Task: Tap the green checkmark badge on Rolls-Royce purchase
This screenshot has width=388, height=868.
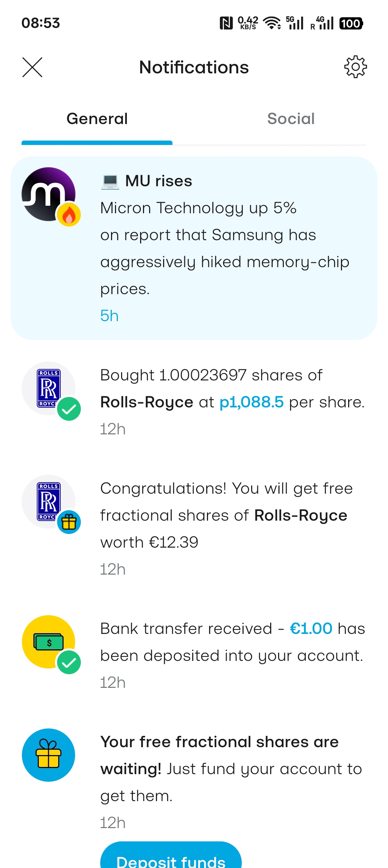Action: click(69, 409)
